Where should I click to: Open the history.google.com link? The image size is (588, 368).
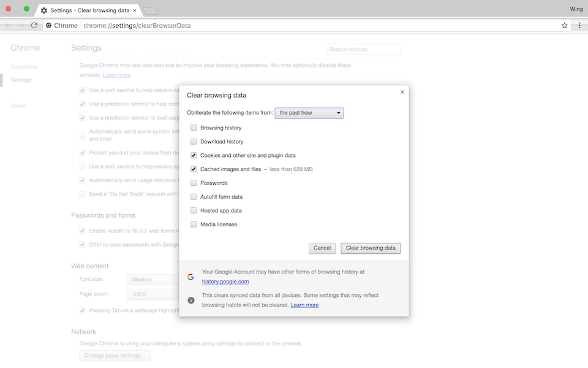point(225,282)
